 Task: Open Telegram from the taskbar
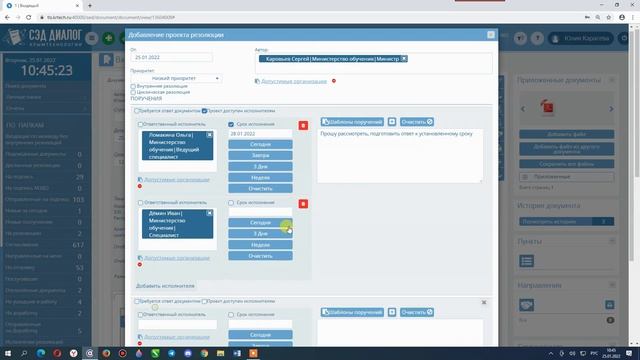[x=171, y=353]
